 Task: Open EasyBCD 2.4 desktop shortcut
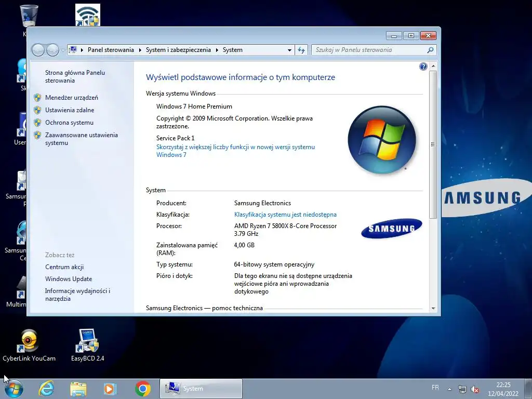pyautogui.click(x=87, y=345)
